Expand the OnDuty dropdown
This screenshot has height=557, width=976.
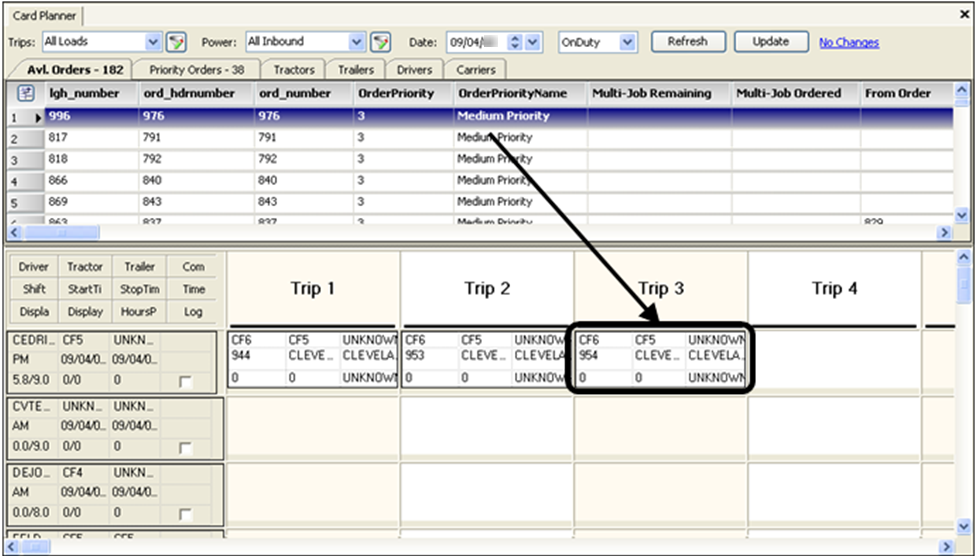[627, 42]
